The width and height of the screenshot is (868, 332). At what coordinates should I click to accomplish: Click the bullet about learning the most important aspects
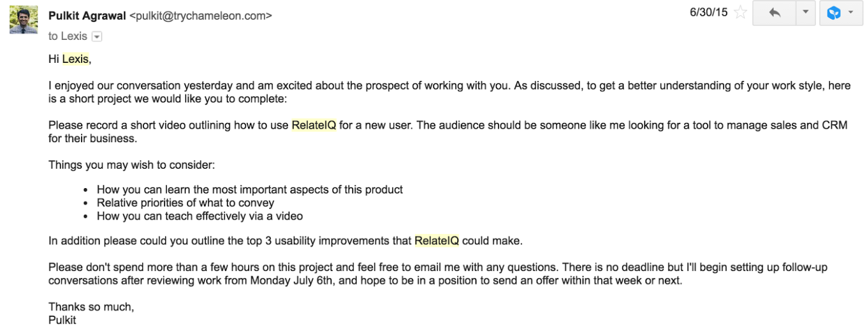coord(250,189)
